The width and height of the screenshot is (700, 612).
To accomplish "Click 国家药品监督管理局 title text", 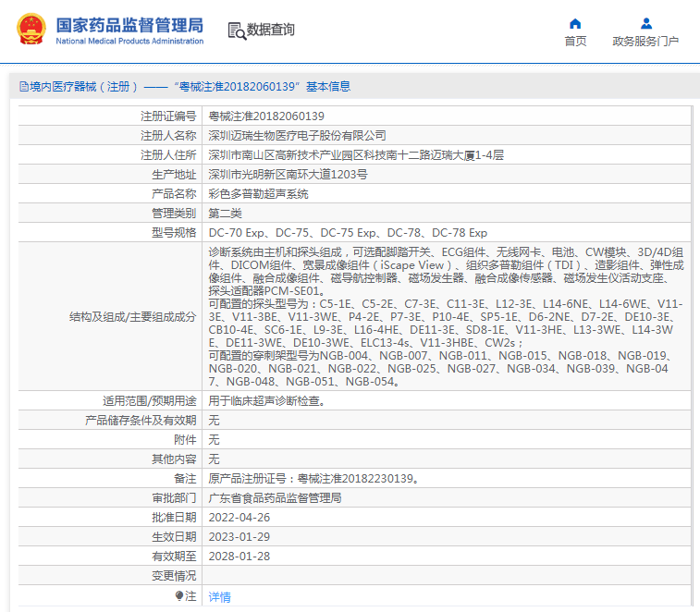I will click(x=129, y=26).
